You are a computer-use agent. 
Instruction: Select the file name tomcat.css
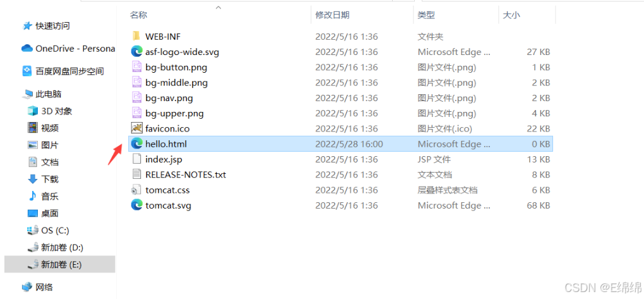coord(167,190)
